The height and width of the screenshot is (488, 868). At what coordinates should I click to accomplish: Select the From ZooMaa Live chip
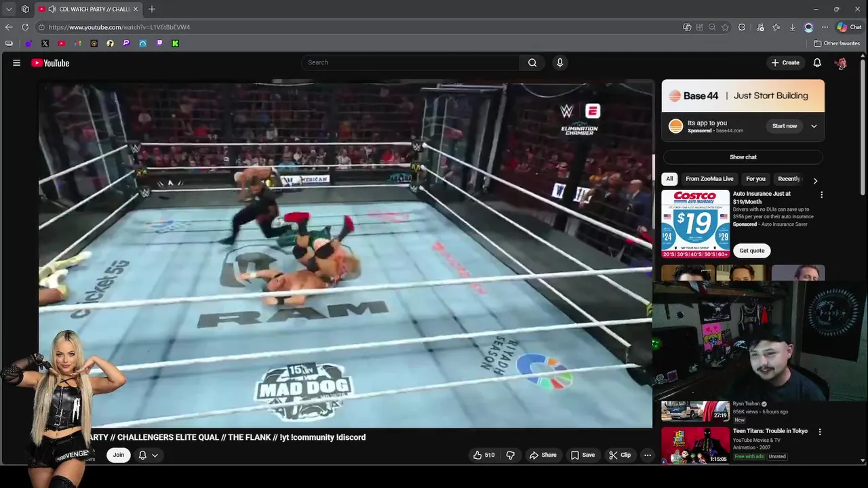709,179
